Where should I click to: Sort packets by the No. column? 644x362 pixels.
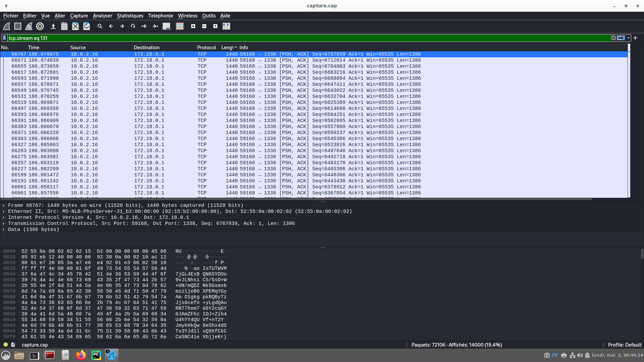(13, 48)
